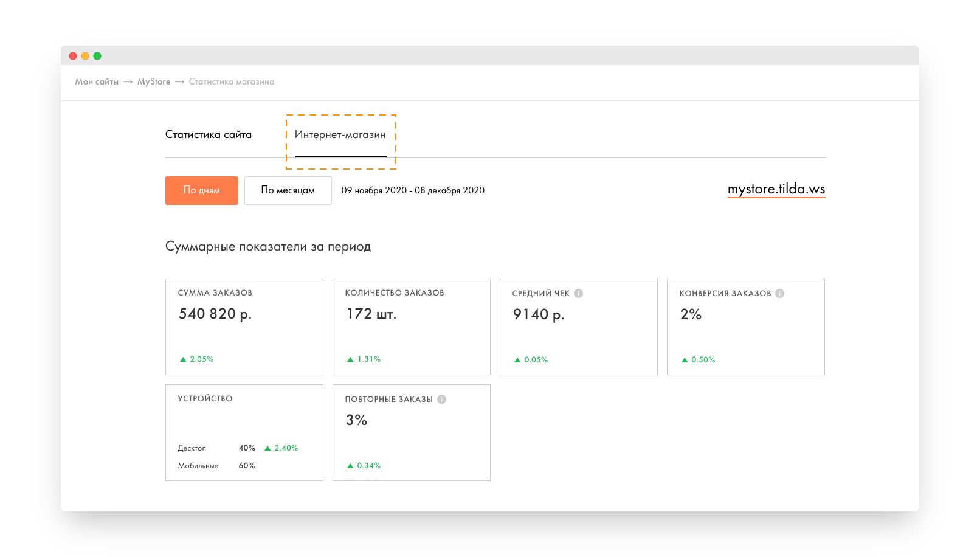Minimize the window with yellow button

(x=85, y=56)
